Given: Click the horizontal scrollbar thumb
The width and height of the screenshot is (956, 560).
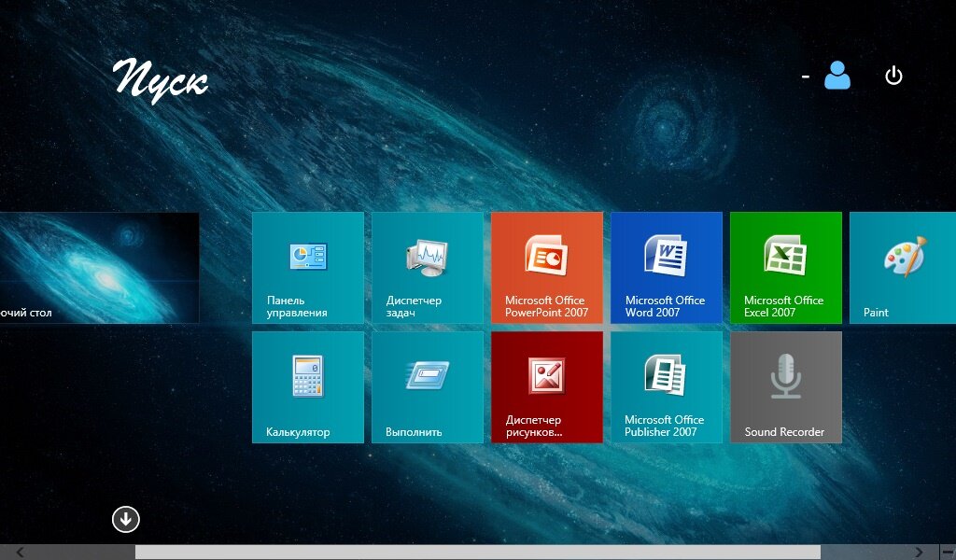Looking at the screenshot, I should coord(477,553).
